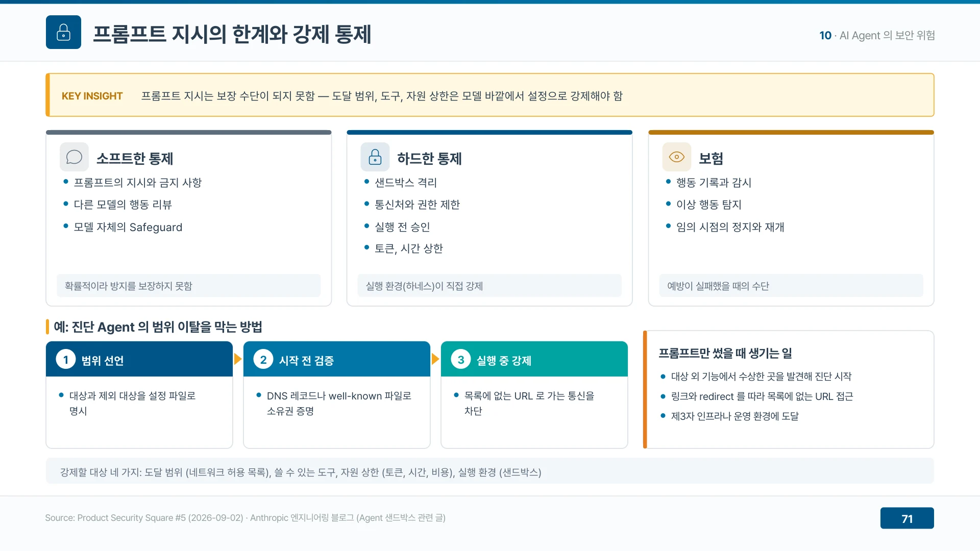Click the step 1 number circle

tap(66, 360)
